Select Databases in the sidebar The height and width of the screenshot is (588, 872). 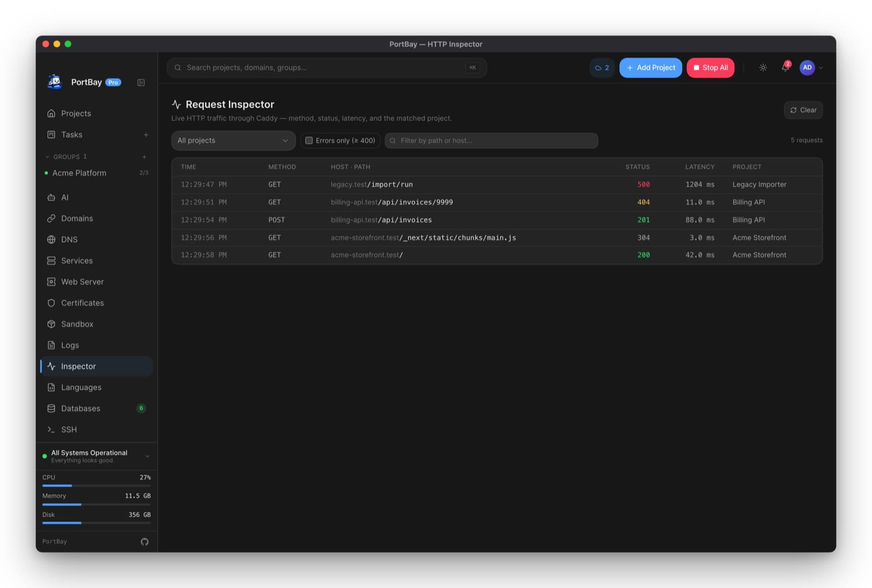tap(97, 409)
